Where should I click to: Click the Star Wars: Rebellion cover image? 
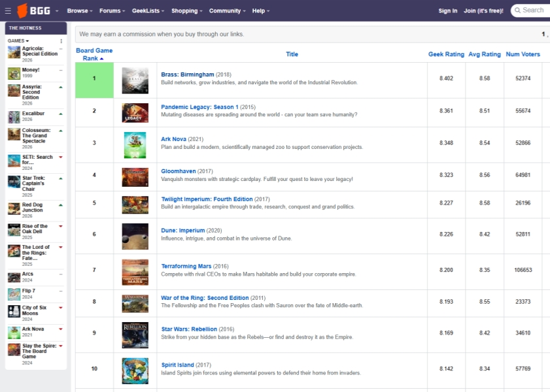click(135, 335)
